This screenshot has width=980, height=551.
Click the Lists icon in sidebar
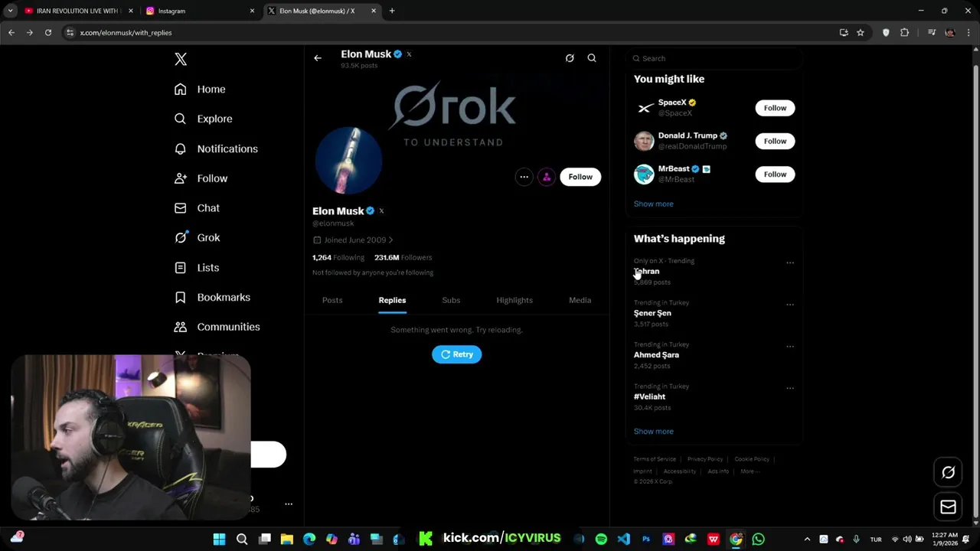coord(180,268)
